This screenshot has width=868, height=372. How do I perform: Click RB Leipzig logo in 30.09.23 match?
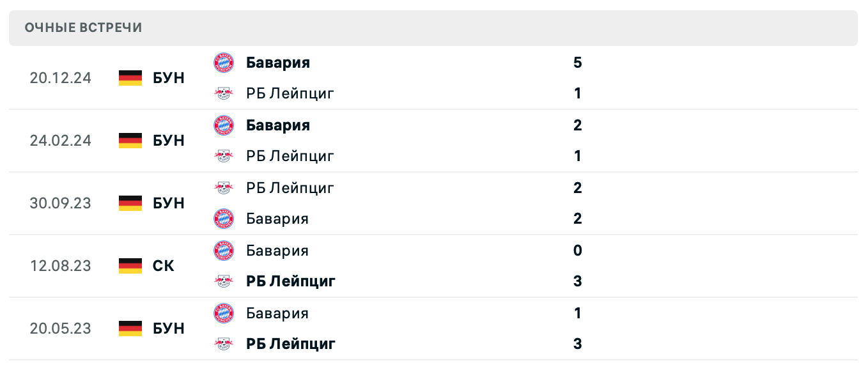[224, 188]
